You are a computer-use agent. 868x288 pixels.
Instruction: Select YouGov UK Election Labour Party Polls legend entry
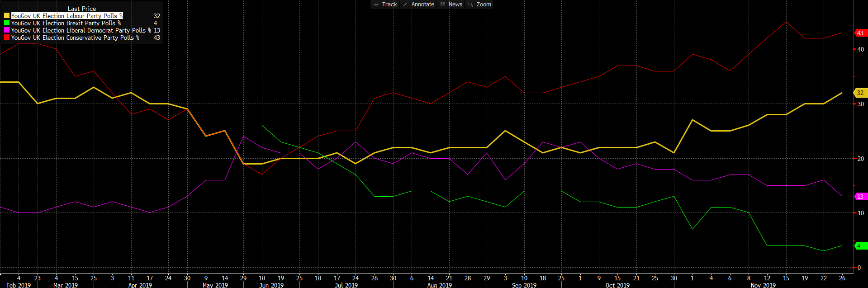pos(67,16)
